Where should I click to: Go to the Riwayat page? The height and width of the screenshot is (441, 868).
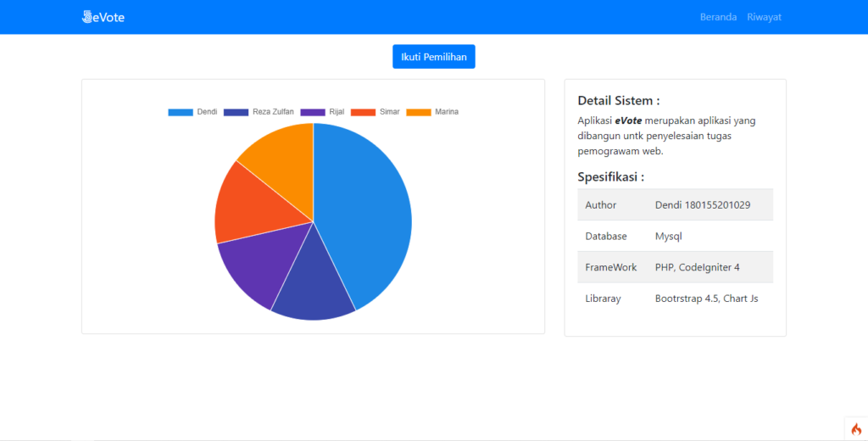coord(764,17)
